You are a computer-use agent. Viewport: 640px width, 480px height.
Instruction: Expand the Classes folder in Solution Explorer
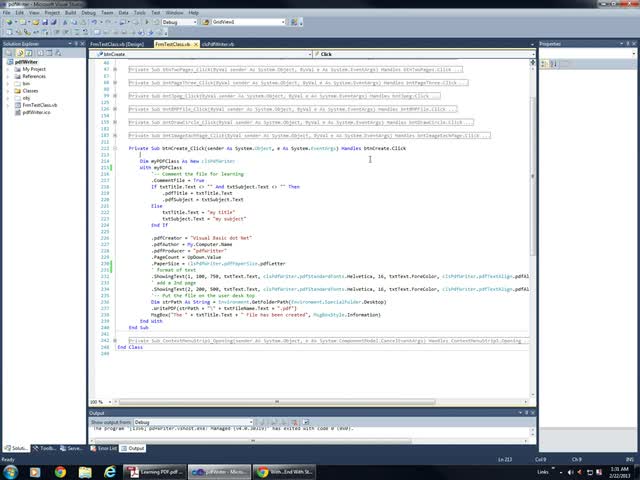pyautogui.click(x=8, y=91)
